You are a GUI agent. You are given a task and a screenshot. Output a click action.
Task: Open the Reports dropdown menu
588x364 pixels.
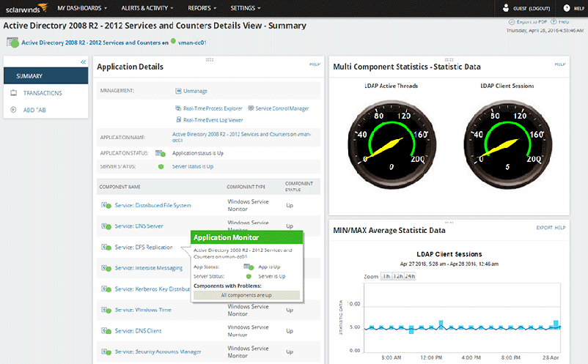pyautogui.click(x=202, y=8)
